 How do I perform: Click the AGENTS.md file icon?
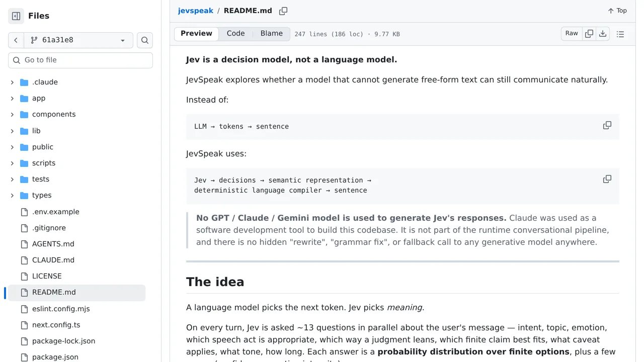(24, 244)
